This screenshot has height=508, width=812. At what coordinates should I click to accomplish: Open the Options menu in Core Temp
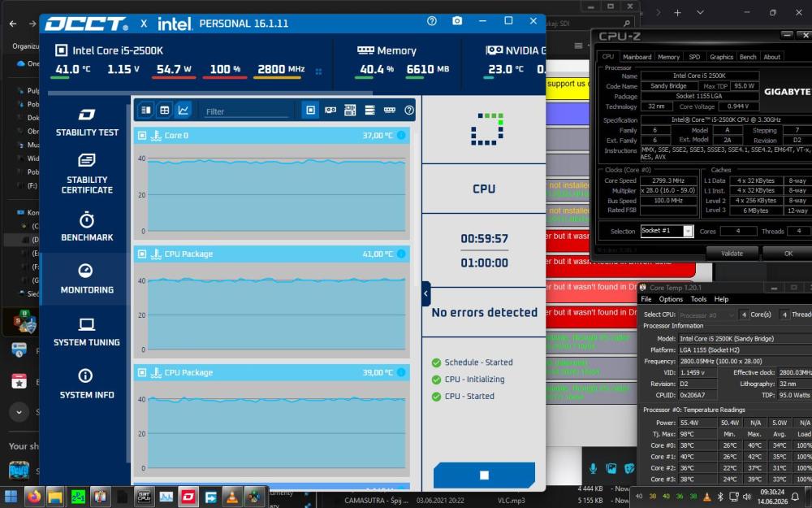coord(671,299)
